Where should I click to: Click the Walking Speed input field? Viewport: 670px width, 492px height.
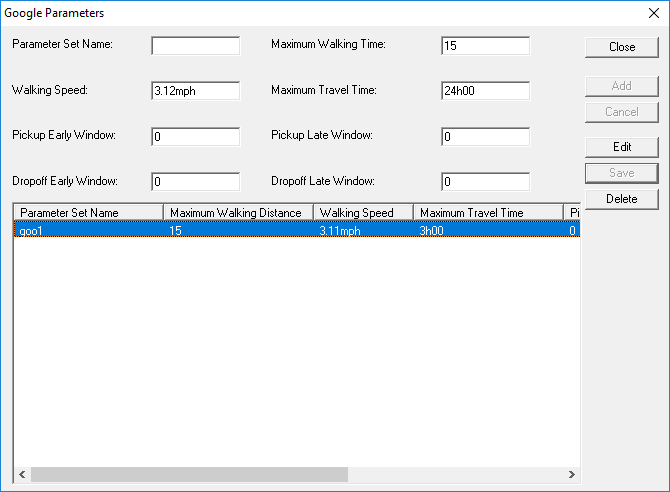click(195, 91)
